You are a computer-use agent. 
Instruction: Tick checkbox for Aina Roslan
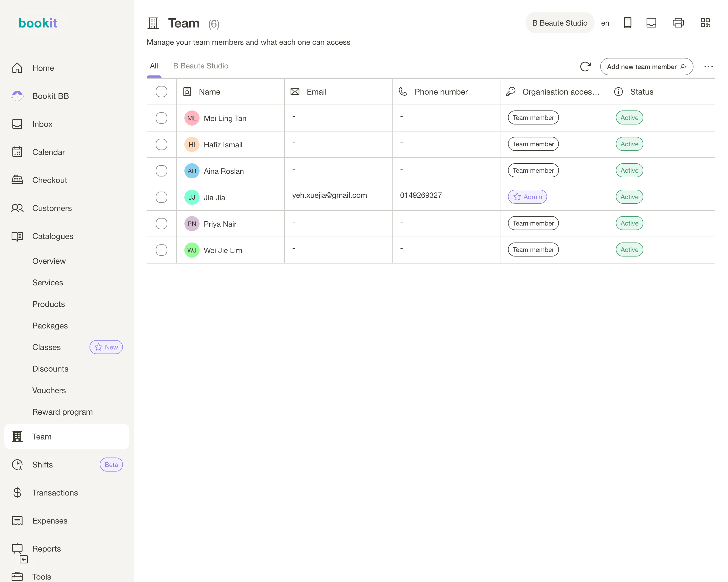[162, 171]
